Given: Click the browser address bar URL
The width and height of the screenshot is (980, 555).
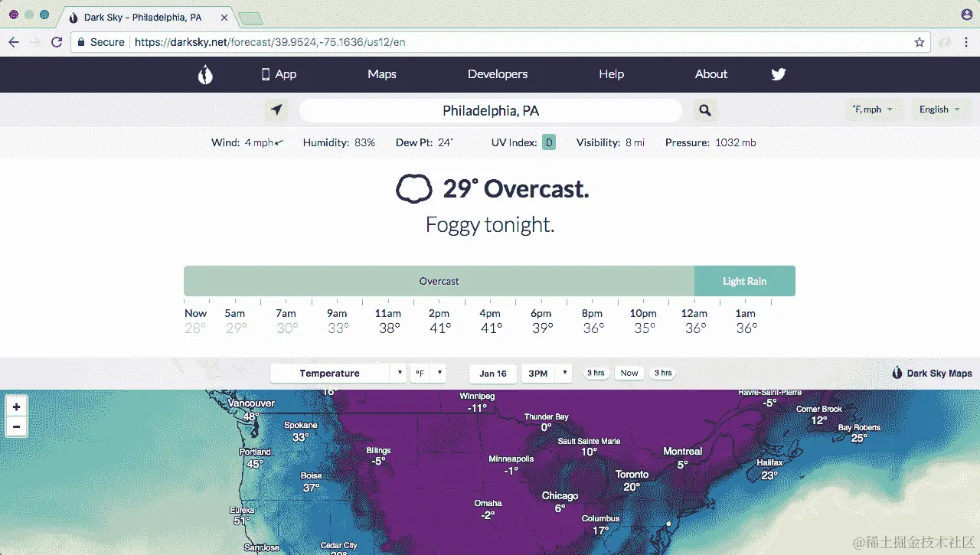Looking at the screenshot, I should pyautogui.click(x=269, y=42).
